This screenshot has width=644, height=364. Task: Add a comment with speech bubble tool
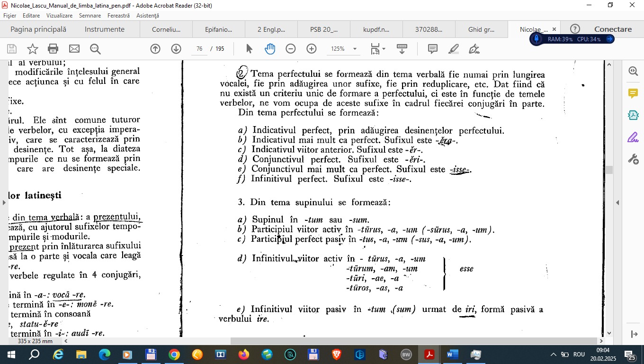[x=432, y=49]
